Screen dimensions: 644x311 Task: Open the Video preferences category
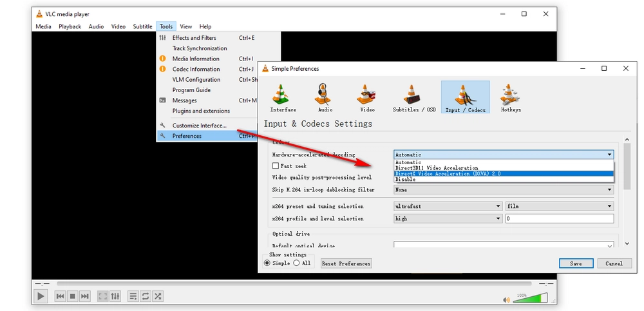pyautogui.click(x=367, y=97)
